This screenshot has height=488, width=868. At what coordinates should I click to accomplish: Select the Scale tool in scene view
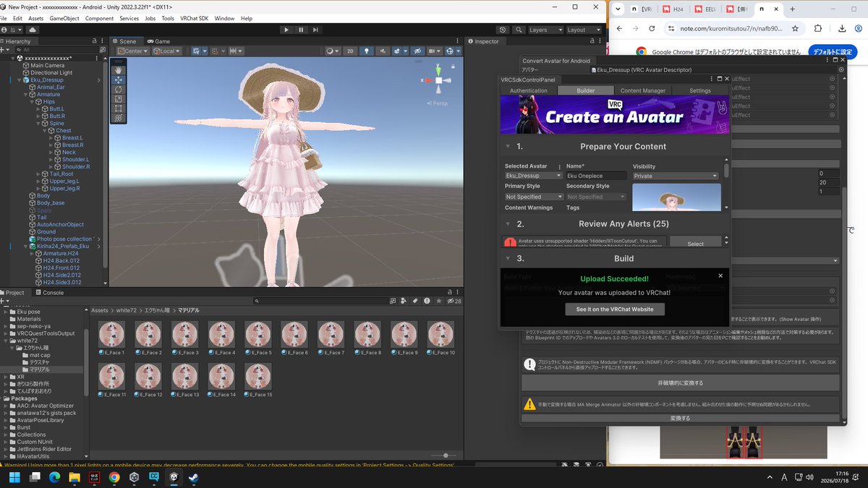coord(119,98)
